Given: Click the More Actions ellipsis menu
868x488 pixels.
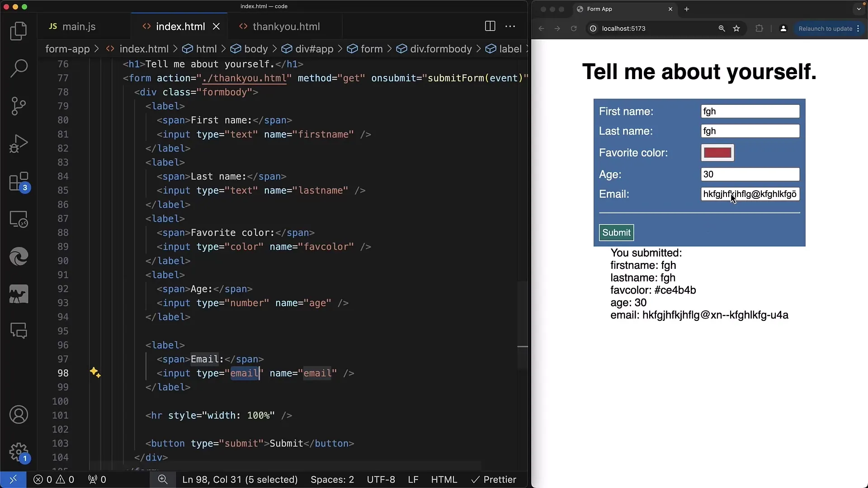Looking at the screenshot, I should click(511, 26).
